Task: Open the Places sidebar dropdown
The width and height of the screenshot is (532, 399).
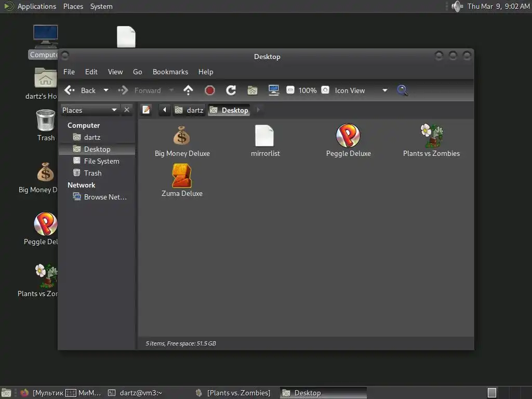Action: coord(90,110)
